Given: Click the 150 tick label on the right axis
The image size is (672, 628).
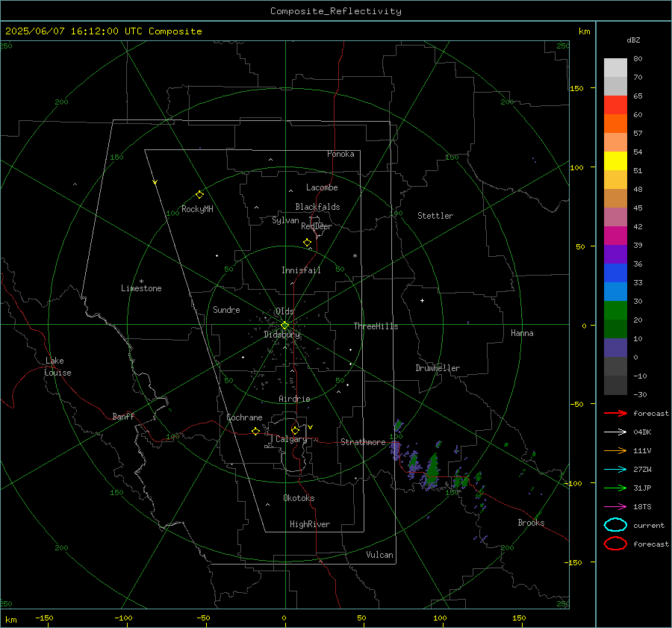Looking at the screenshot, I should click(577, 88).
